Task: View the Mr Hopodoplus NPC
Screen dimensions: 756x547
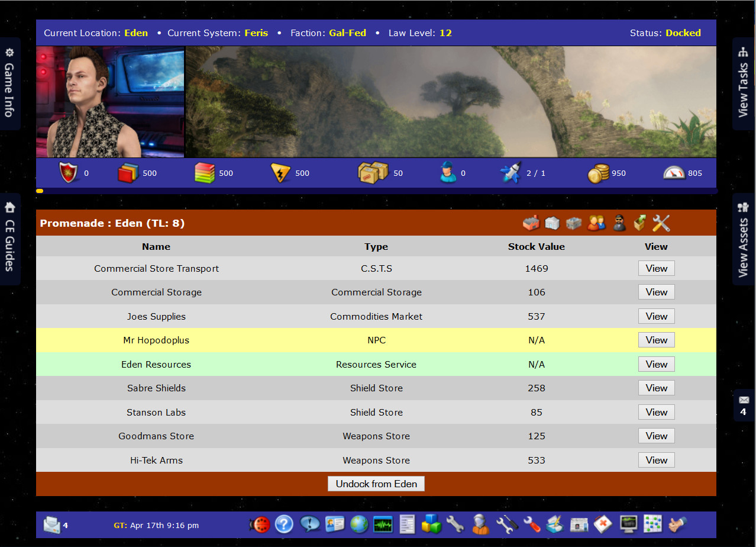Action: [x=656, y=340]
